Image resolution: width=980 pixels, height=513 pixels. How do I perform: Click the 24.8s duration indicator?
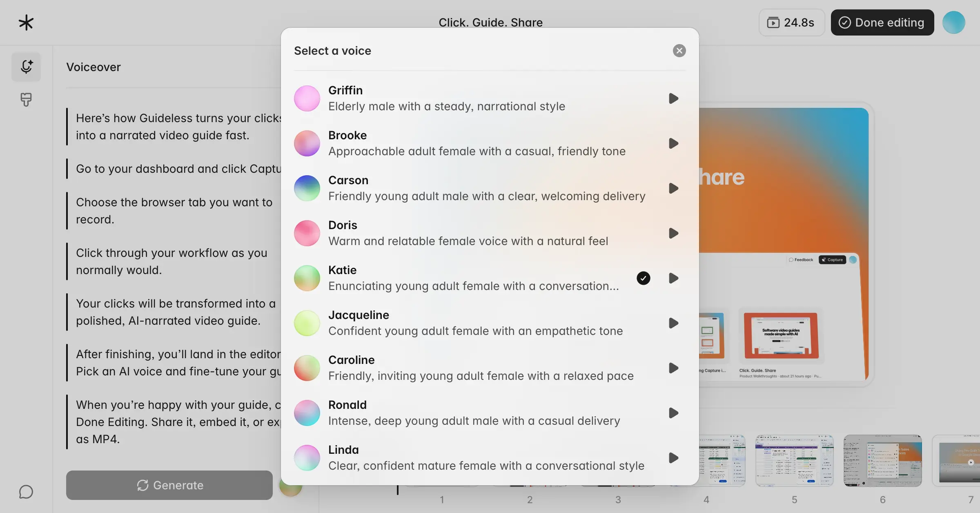[x=791, y=22]
